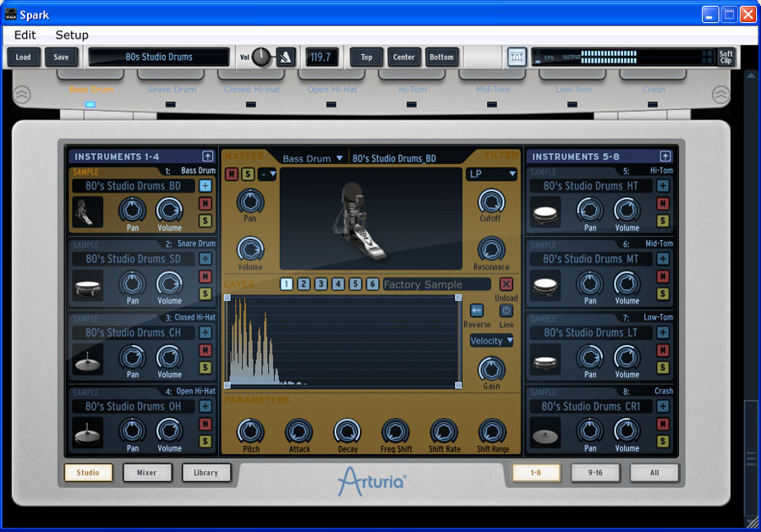Switch to the Mixer tab

point(147,473)
